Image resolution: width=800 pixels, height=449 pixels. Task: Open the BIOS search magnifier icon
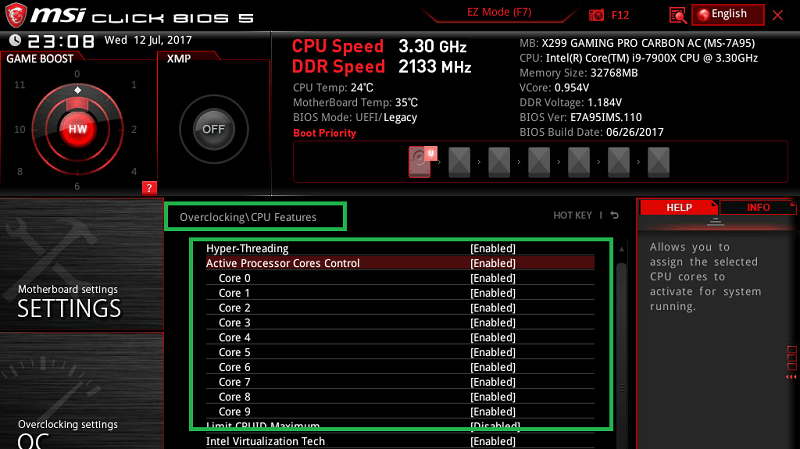(678, 15)
